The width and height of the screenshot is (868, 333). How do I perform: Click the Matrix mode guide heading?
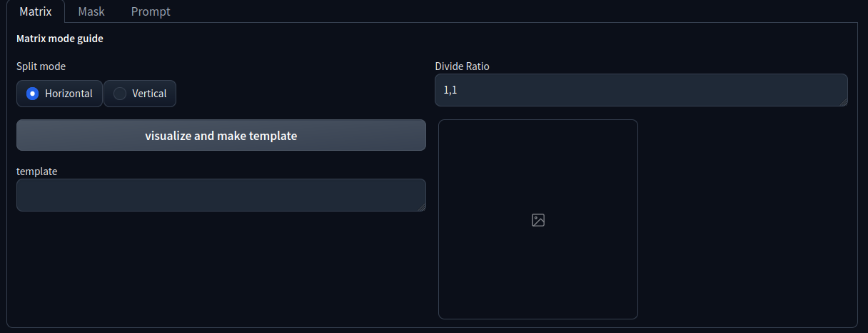coord(60,39)
